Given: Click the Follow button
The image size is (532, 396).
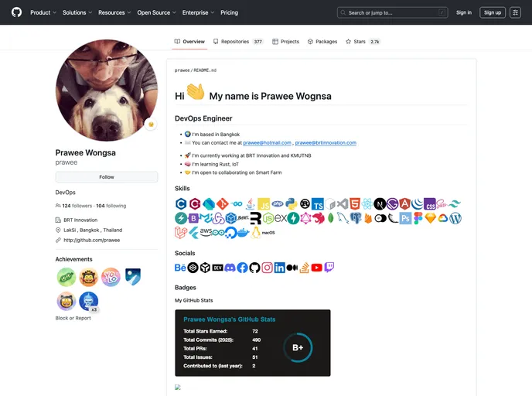Looking at the screenshot, I should (107, 177).
